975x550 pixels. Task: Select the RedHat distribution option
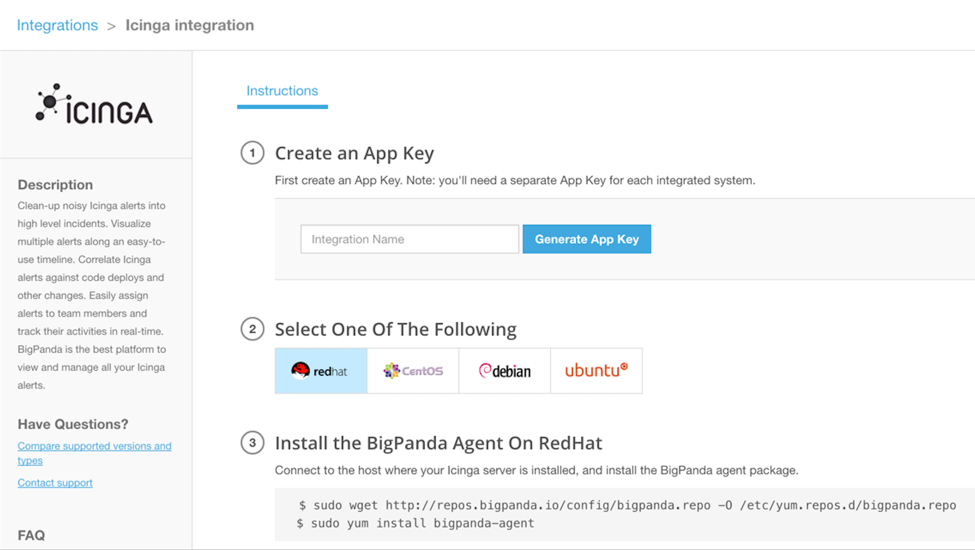pyautogui.click(x=321, y=371)
